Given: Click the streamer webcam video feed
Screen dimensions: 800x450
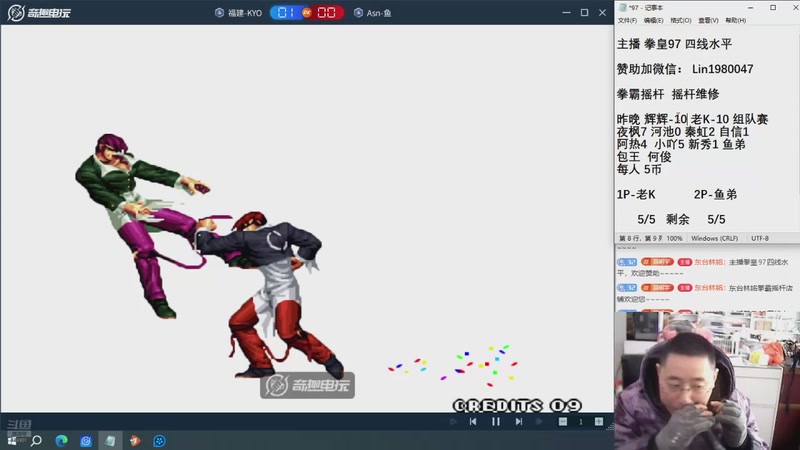Looking at the screenshot, I should point(707,381).
